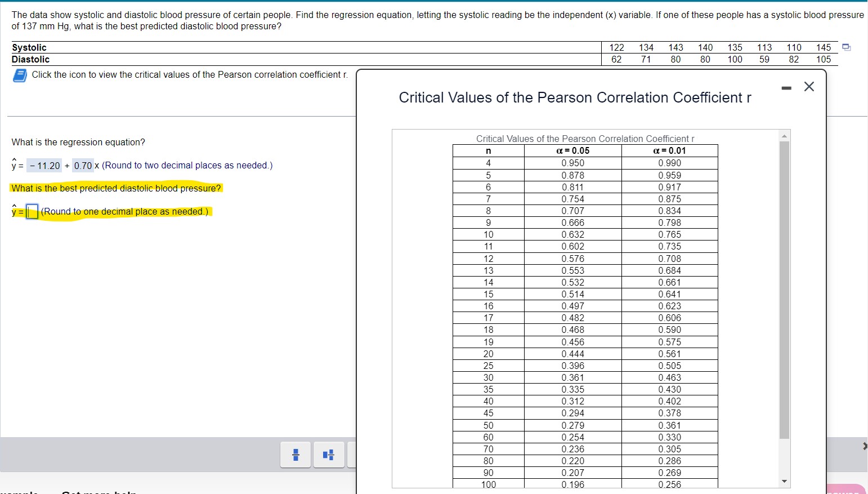Click critical value 0.553

point(573,270)
